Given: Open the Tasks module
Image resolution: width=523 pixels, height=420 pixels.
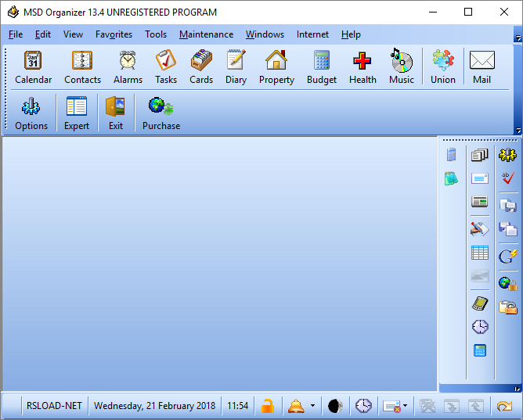Looking at the screenshot, I should pyautogui.click(x=166, y=66).
